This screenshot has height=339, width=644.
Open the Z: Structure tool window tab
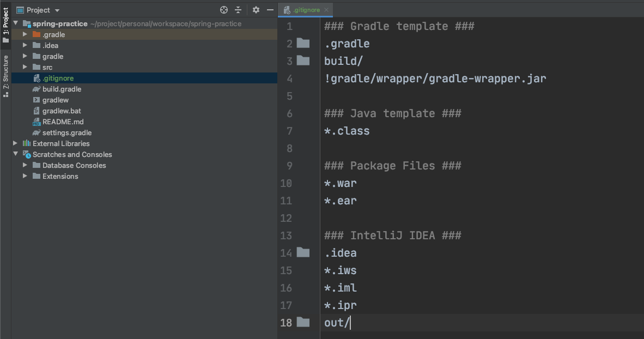coord(5,76)
